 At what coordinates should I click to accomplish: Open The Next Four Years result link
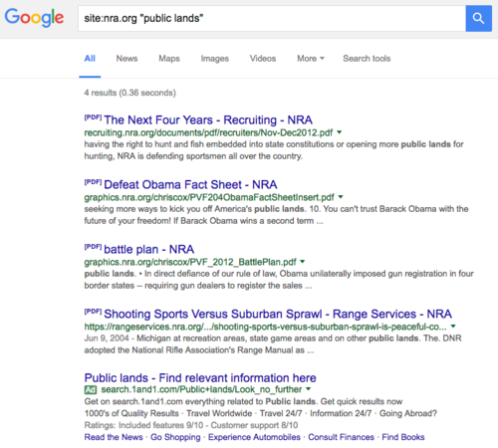(x=208, y=119)
